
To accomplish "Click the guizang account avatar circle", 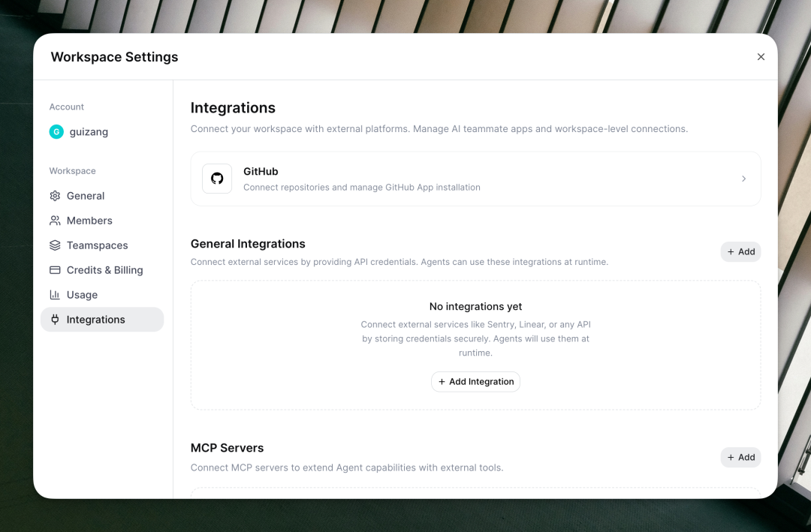I will tap(56, 132).
